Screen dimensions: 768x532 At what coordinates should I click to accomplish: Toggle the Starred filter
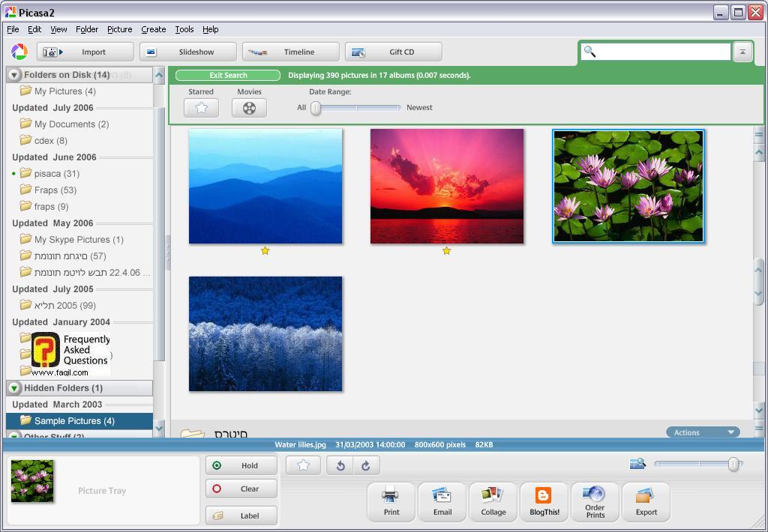pos(201,108)
